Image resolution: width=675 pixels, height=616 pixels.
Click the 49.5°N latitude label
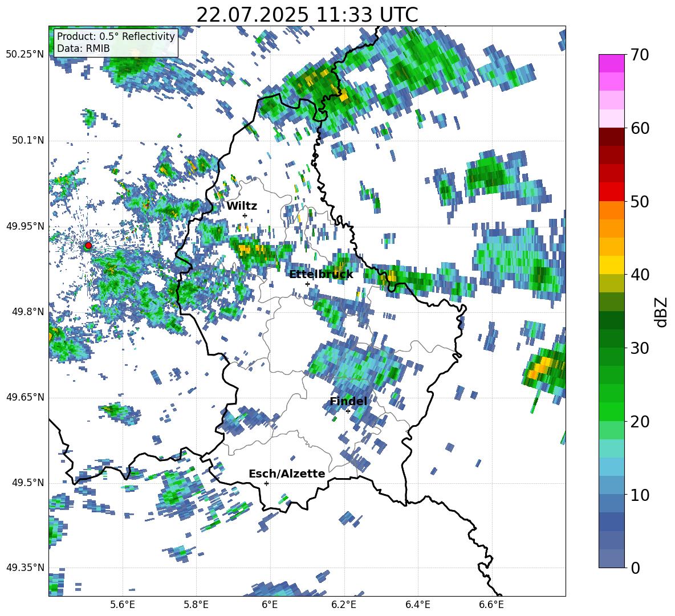click(27, 483)
